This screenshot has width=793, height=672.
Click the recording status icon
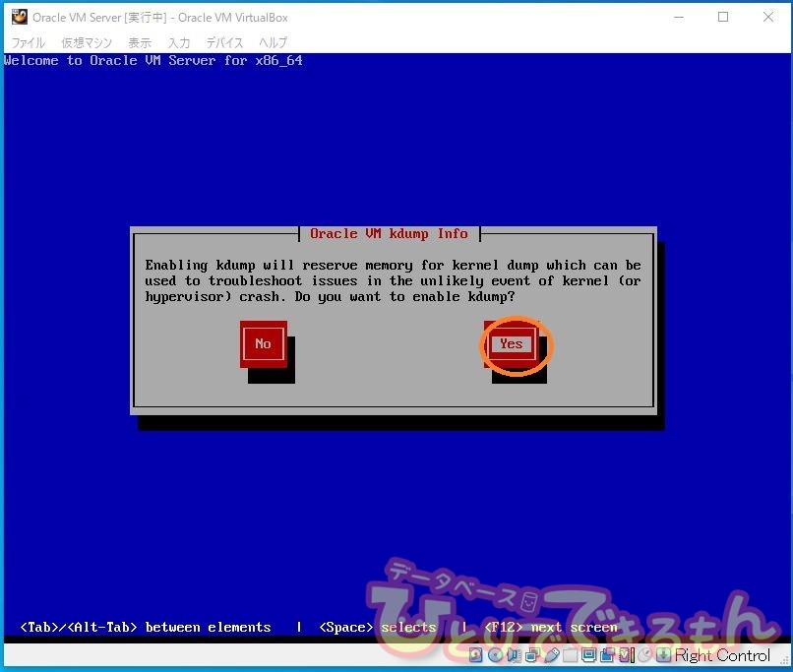(607, 655)
